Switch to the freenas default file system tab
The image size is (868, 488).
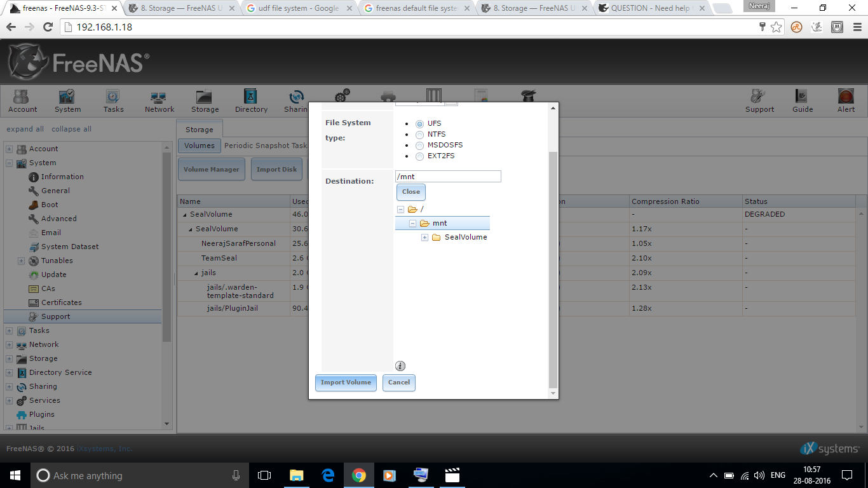417,8
